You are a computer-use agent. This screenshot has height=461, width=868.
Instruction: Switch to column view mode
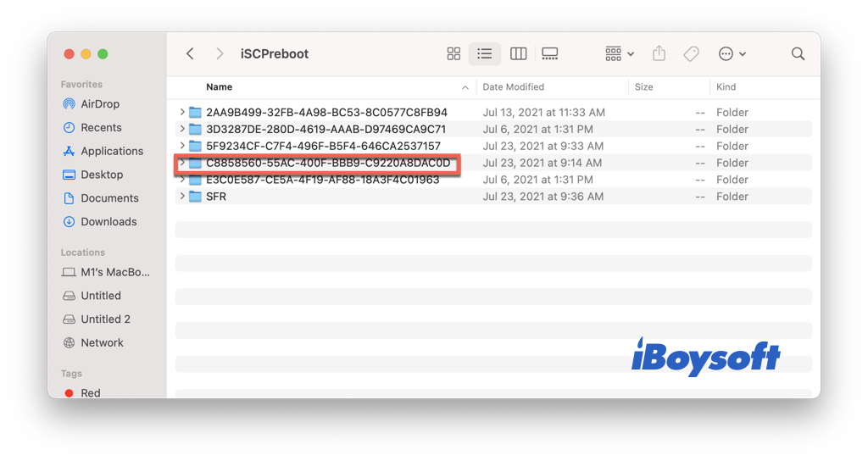pyautogui.click(x=518, y=53)
